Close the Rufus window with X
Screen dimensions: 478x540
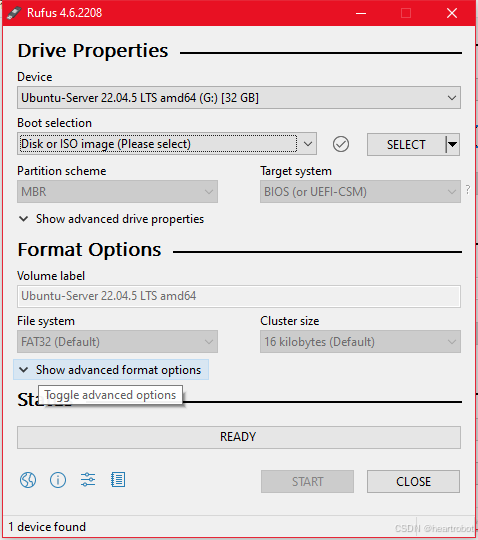pyautogui.click(x=452, y=13)
